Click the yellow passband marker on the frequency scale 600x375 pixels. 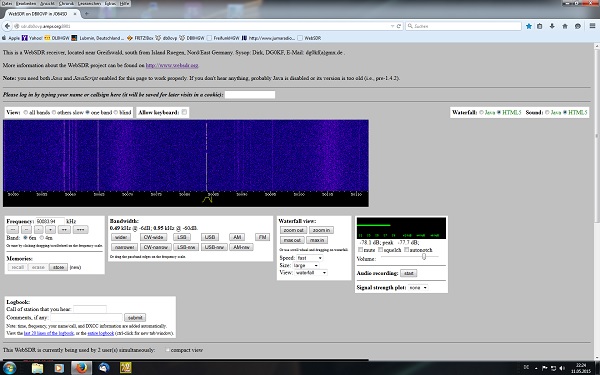pos(207,200)
